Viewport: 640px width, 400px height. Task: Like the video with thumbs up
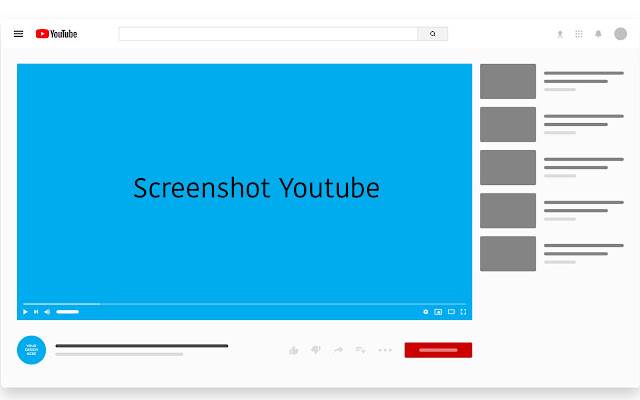click(294, 350)
